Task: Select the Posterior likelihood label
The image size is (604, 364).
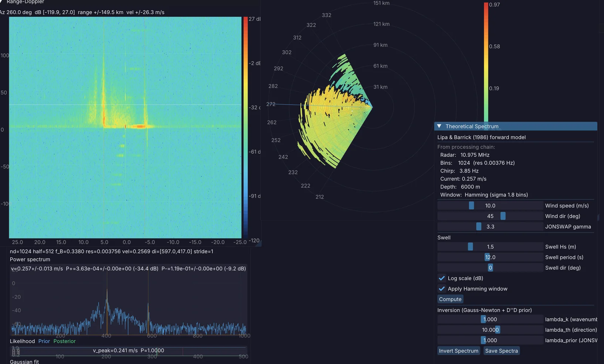Action: pyautogui.click(x=65, y=341)
